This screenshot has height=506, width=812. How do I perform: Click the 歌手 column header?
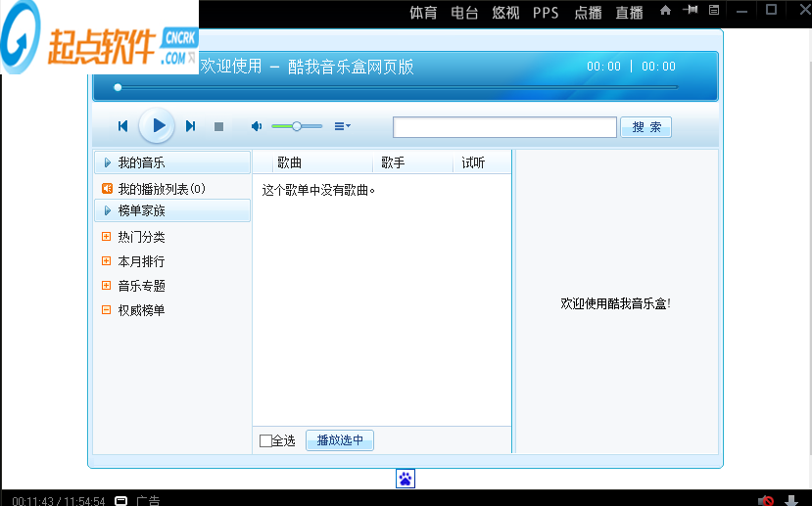tap(393, 163)
